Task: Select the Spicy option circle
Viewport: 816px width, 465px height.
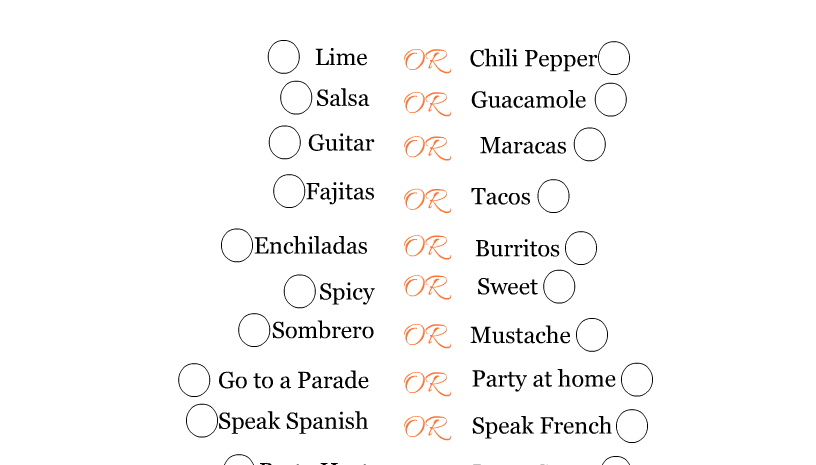Action: (300, 291)
